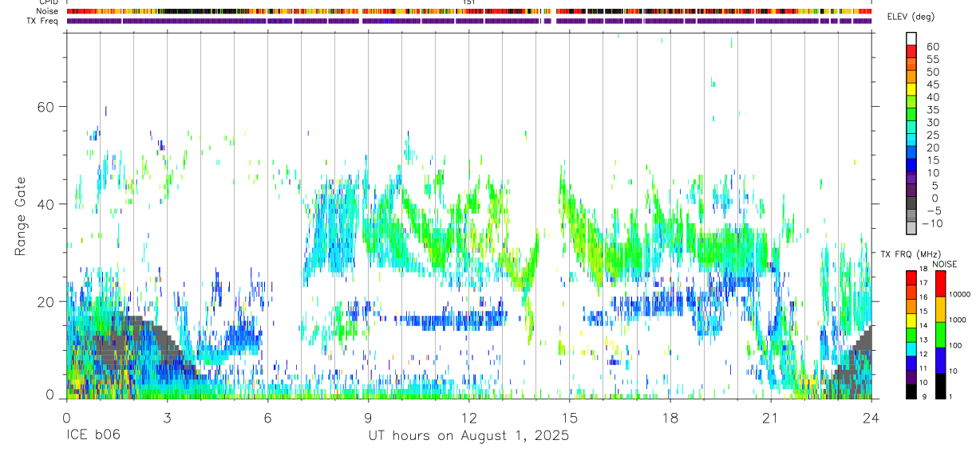This screenshot has height=452, width=980.
Task: Click the 'Noise' row label above the plot
Action: [49, 11]
